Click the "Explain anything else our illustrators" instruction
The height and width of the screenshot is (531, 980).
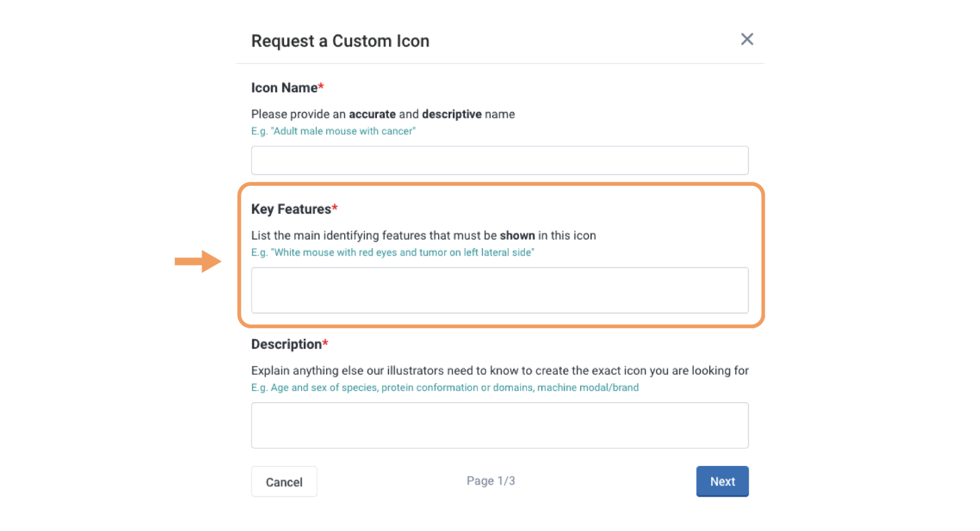tap(499, 370)
